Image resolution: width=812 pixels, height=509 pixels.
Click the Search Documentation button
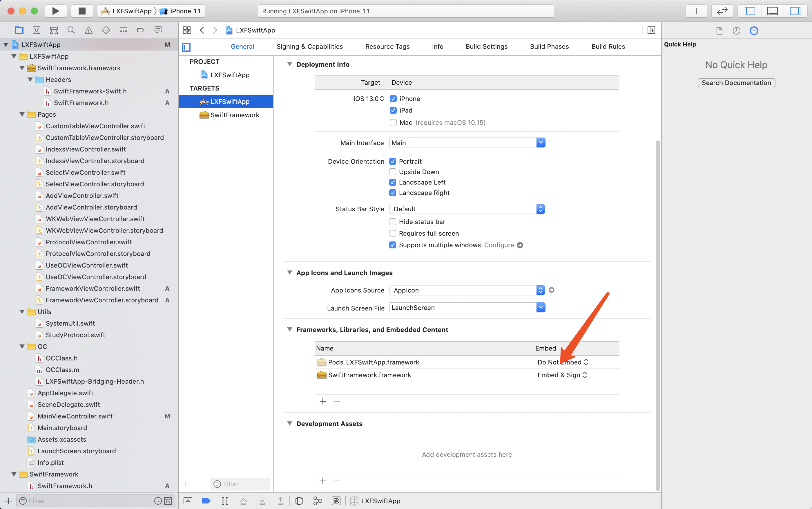[736, 83]
